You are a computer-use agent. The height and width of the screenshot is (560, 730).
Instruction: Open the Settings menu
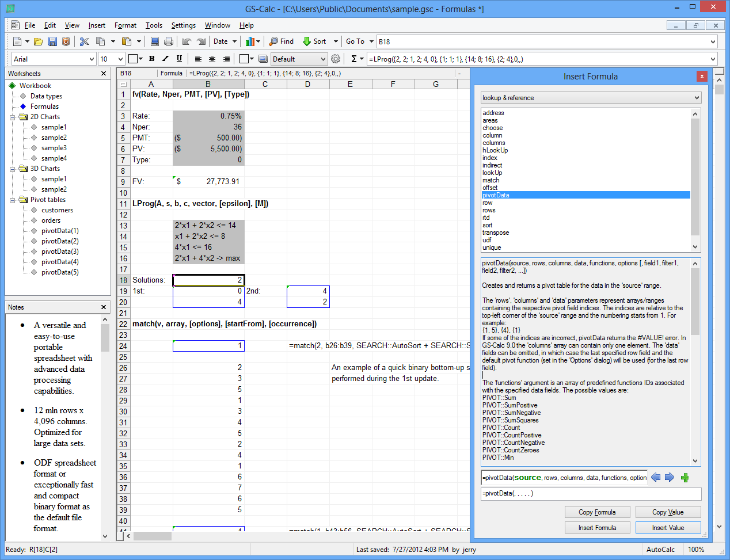[x=183, y=25]
